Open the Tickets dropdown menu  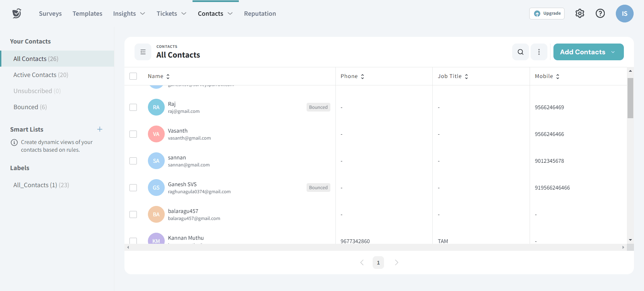(171, 14)
